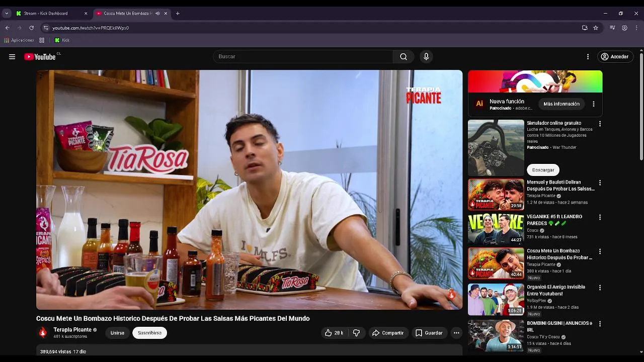The width and height of the screenshot is (644, 362).
Task: Click Más información on the Adobe ad
Action: pyautogui.click(x=561, y=104)
